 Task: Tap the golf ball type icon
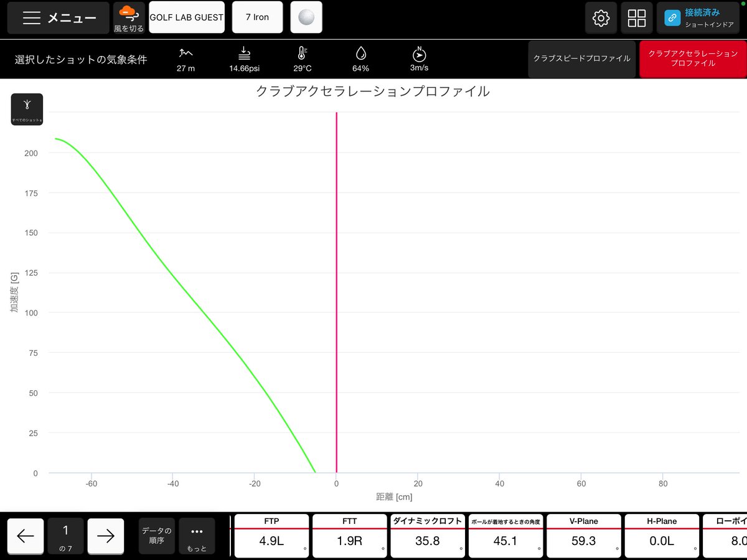click(306, 17)
